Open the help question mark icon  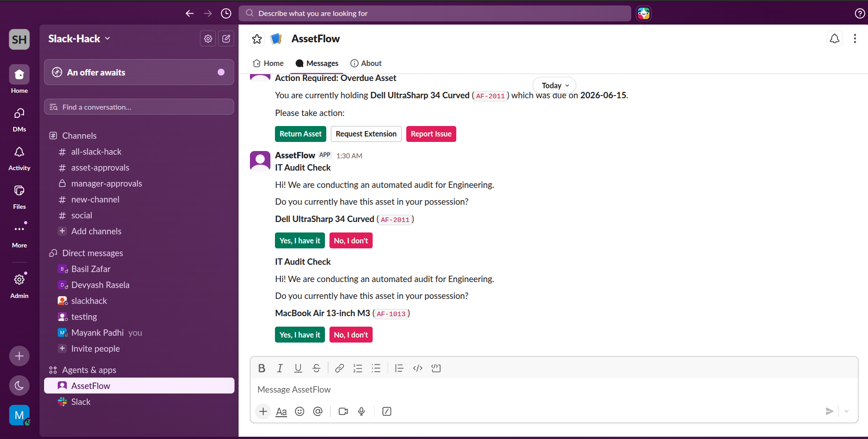(x=859, y=14)
